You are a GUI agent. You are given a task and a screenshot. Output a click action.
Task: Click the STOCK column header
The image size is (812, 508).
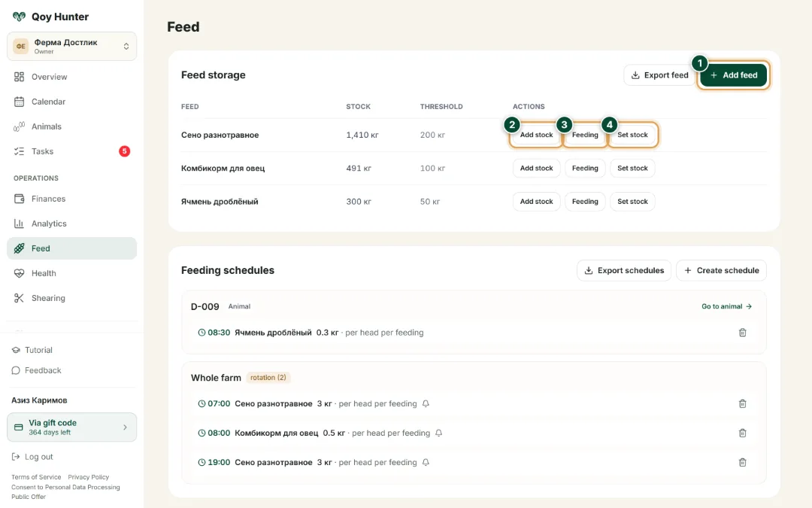point(359,106)
